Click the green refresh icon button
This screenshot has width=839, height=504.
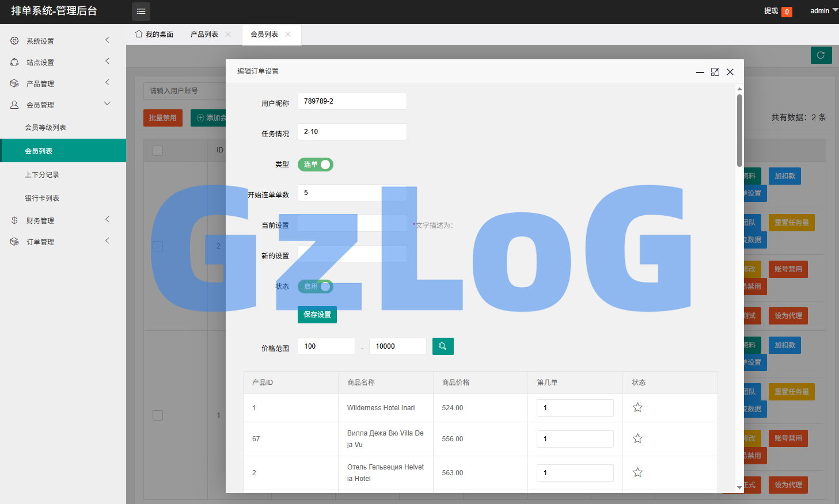[x=821, y=55]
